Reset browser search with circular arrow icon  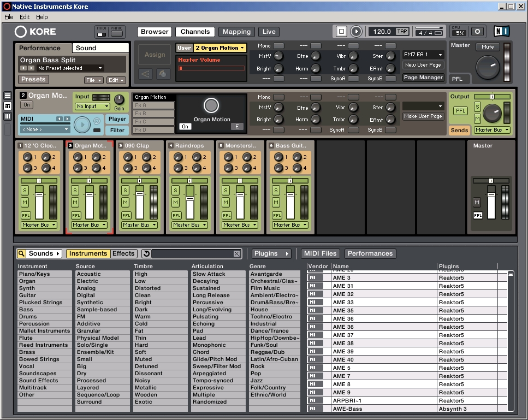click(x=146, y=253)
